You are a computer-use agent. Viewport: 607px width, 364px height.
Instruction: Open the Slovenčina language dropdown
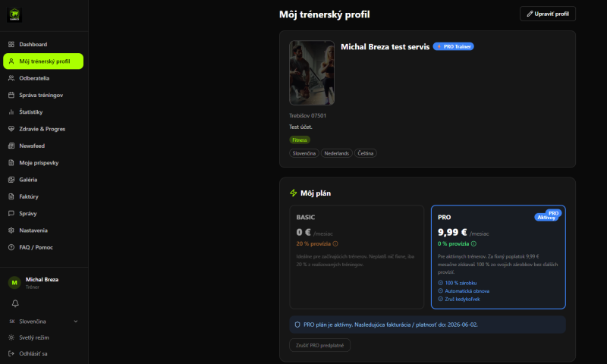[x=43, y=322]
